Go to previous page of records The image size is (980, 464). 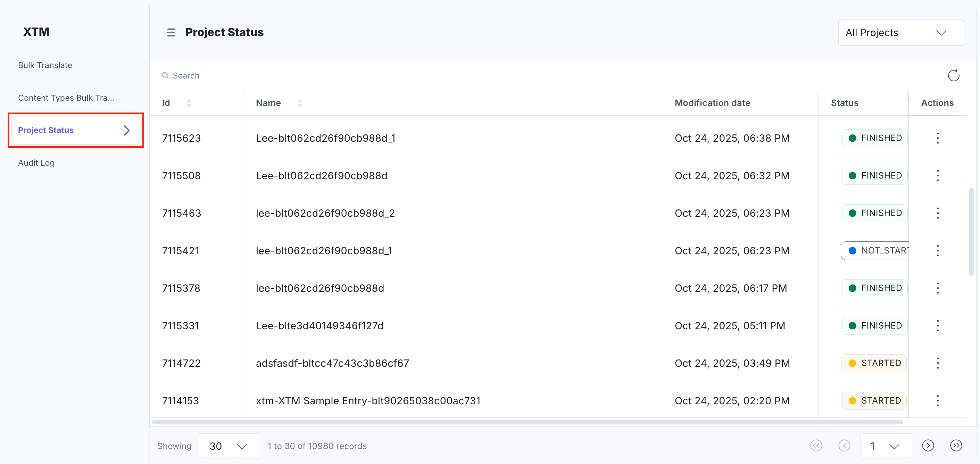(845, 446)
